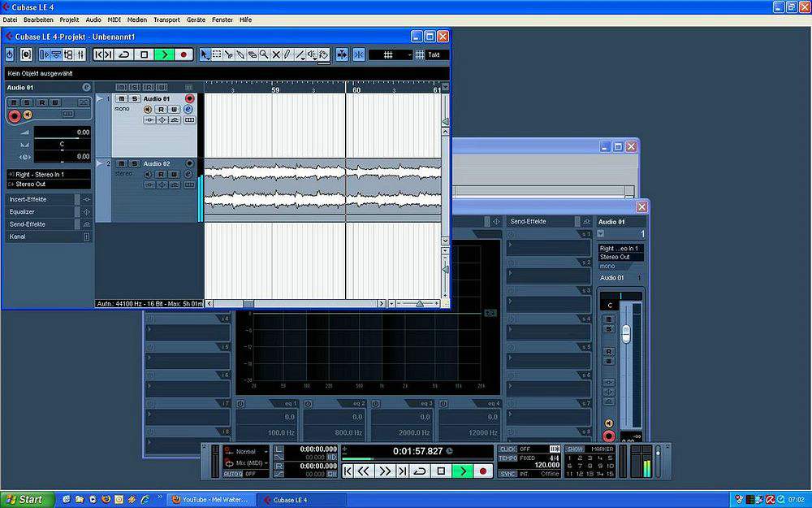Image resolution: width=812 pixels, height=508 pixels.
Task: Solo the Audio 02 track
Action: [134, 164]
